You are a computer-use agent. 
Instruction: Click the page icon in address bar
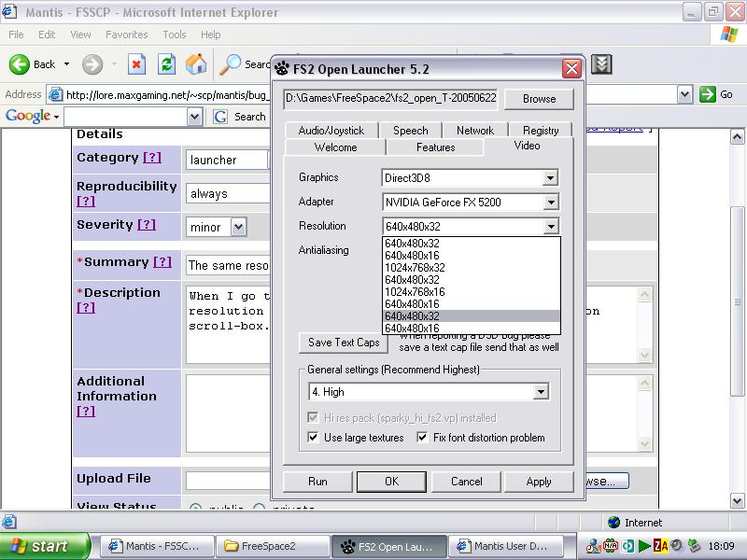click(x=56, y=95)
